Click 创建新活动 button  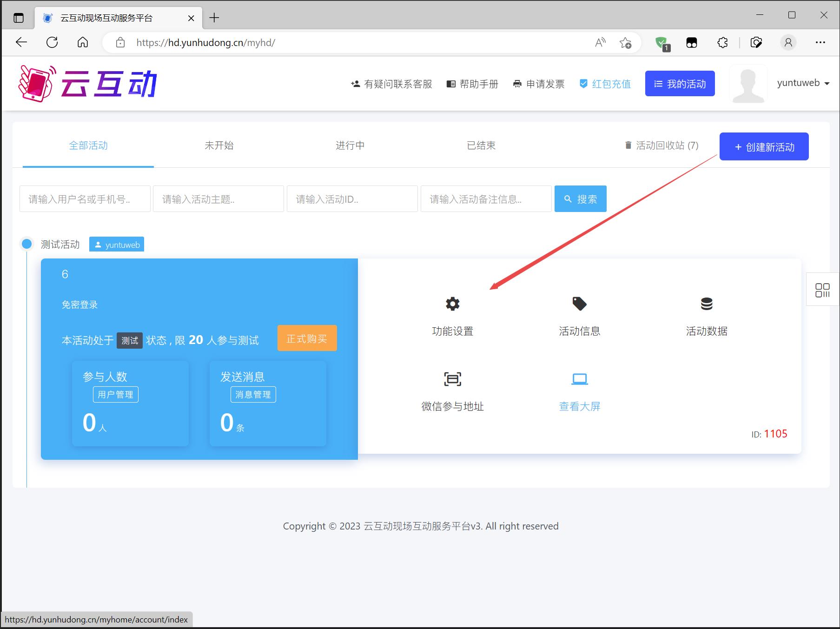pos(764,146)
